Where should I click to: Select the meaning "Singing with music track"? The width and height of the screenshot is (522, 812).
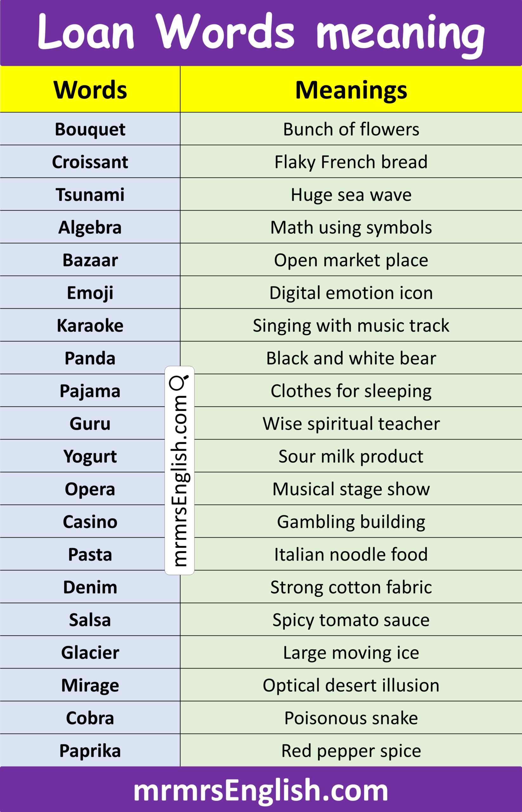click(351, 325)
